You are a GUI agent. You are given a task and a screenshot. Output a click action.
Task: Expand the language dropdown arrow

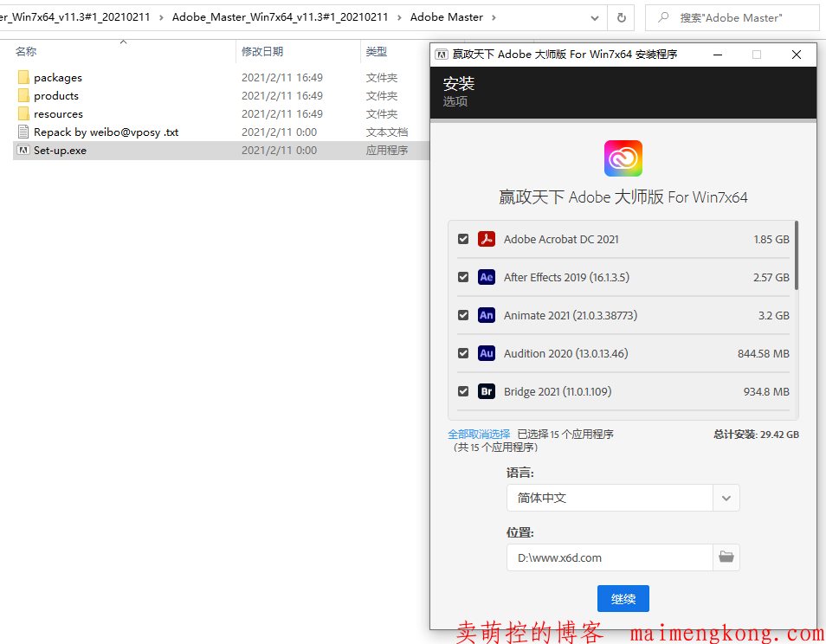tap(726, 498)
